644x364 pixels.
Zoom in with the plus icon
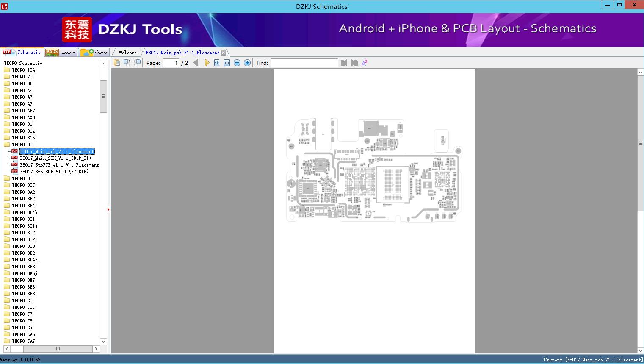247,63
